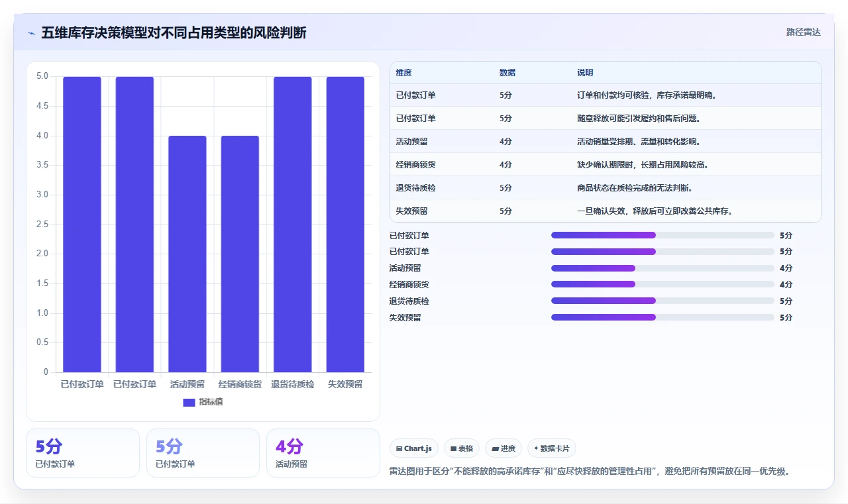This screenshot has width=848, height=504.
Task: Click the 失效预留 x-axis label under the chart
Action: tap(345, 384)
